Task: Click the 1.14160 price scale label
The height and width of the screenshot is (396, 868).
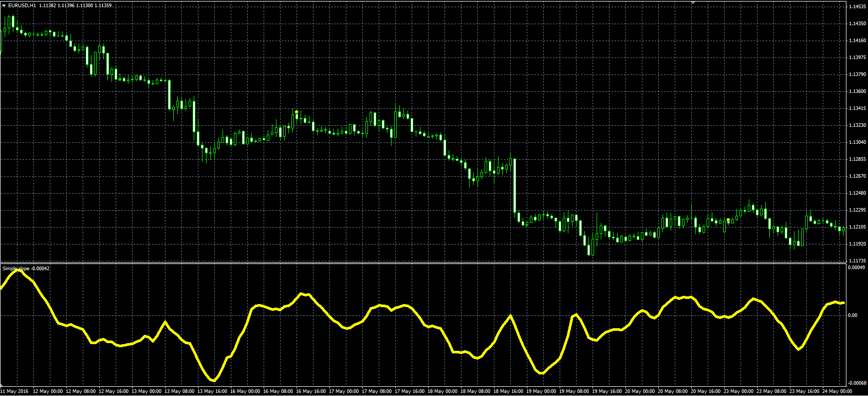Action: (857, 41)
